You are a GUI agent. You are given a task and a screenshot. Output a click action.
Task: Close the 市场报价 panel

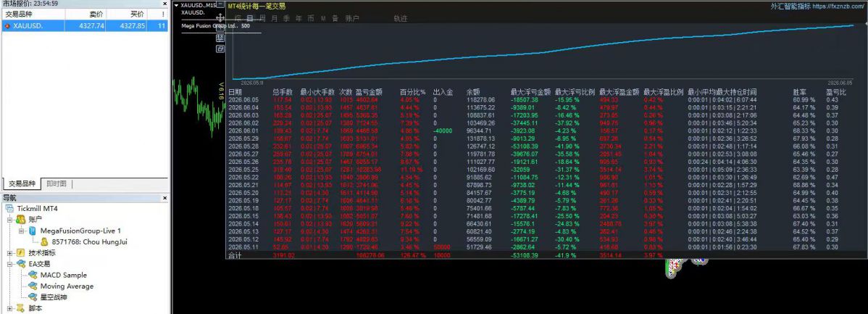pyautogui.click(x=164, y=4)
